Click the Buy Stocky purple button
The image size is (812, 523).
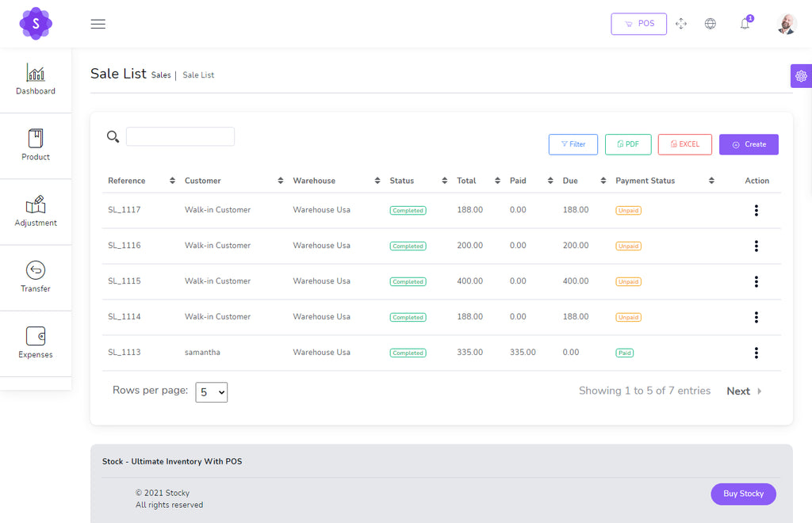743,494
